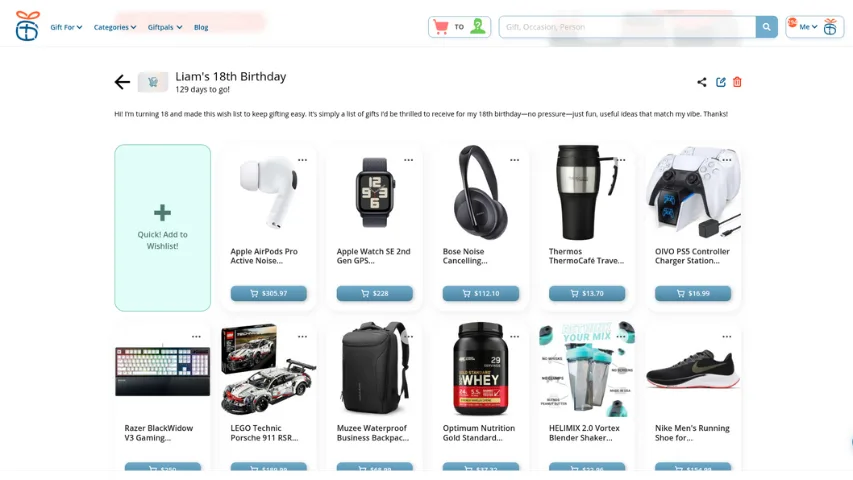The width and height of the screenshot is (853, 480).
Task: Expand the Giftpals dropdown
Action: [165, 27]
